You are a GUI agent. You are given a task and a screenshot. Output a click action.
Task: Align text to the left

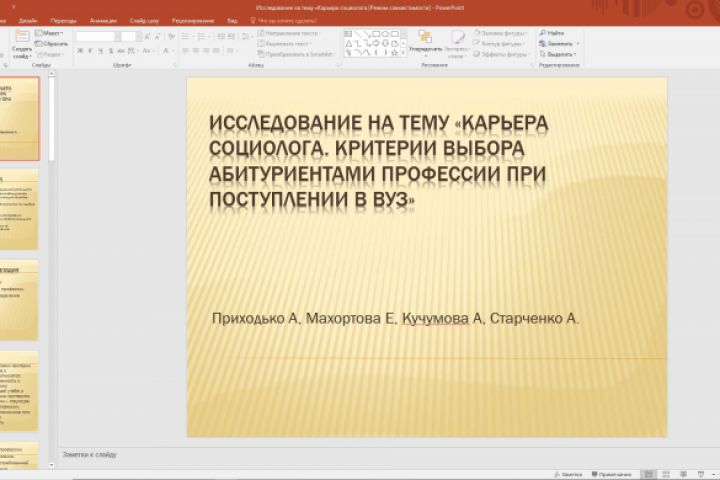(186, 51)
